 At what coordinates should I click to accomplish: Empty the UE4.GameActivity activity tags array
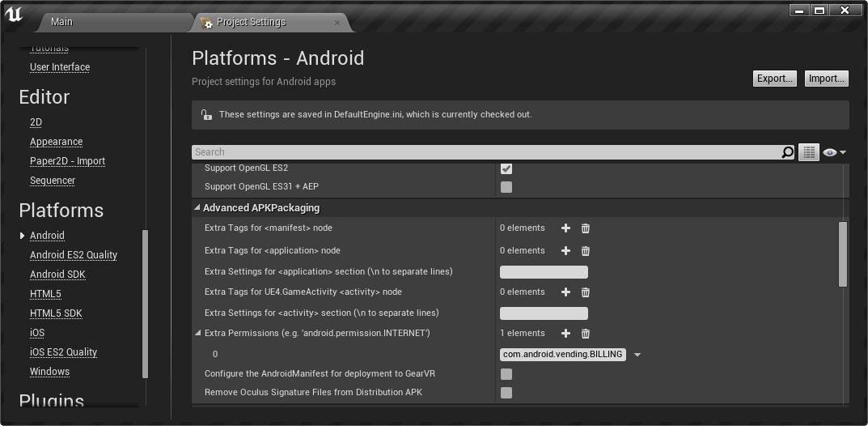click(x=585, y=292)
